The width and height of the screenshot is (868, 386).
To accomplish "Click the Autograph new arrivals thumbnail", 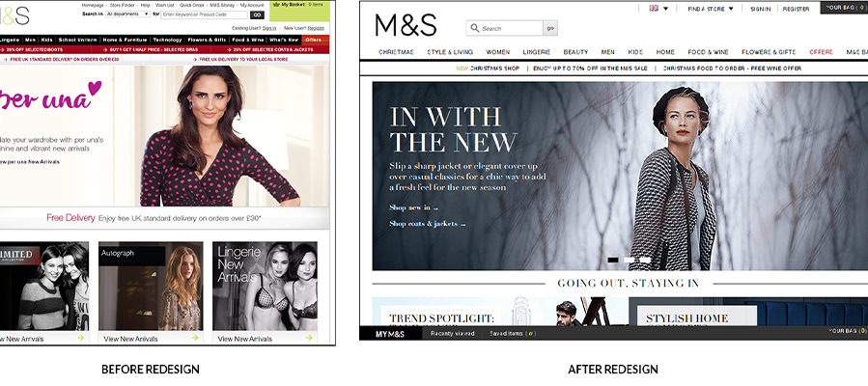I will coord(151,286).
